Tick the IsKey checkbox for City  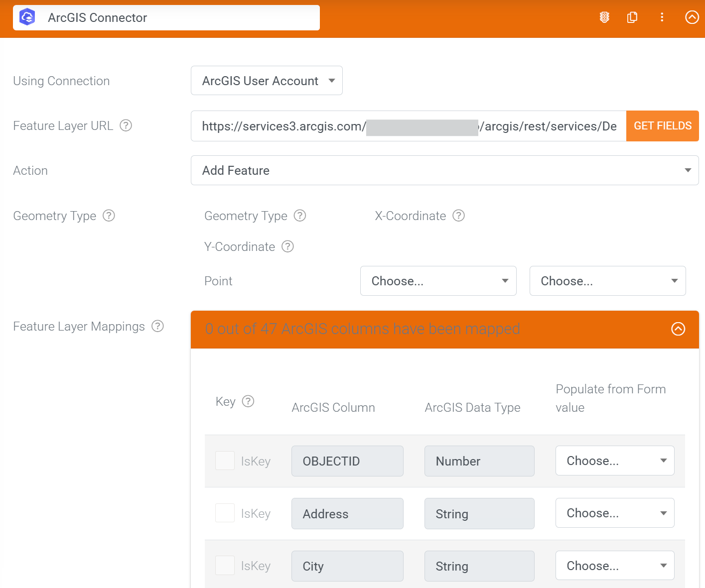[225, 566]
